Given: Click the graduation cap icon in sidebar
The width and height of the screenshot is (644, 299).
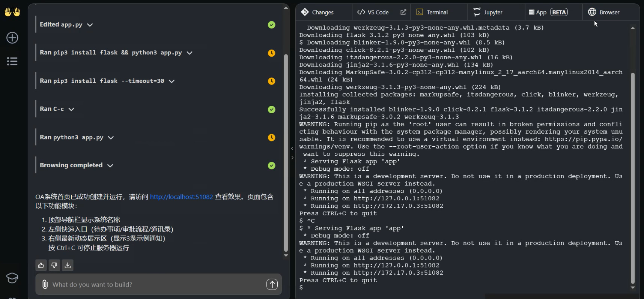Looking at the screenshot, I should click(x=12, y=278).
